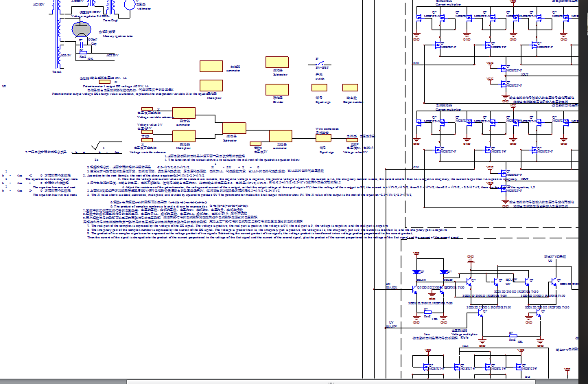The width and height of the screenshot is (588, 384).
Task: Select the Trans1 transformer coil
Action: [x=58, y=45]
